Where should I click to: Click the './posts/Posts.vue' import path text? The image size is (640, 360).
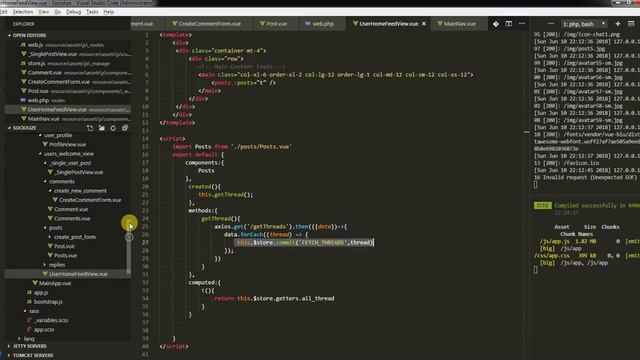261,147
